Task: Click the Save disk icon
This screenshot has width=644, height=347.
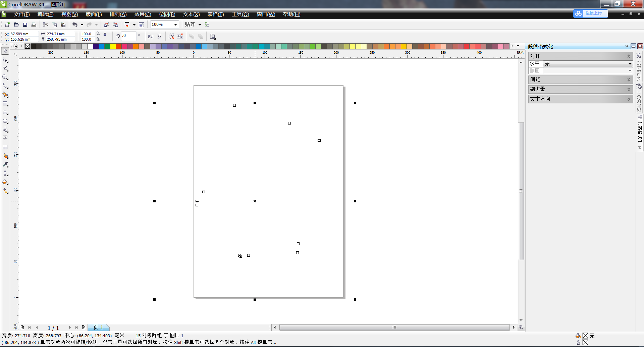Action: point(25,24)
